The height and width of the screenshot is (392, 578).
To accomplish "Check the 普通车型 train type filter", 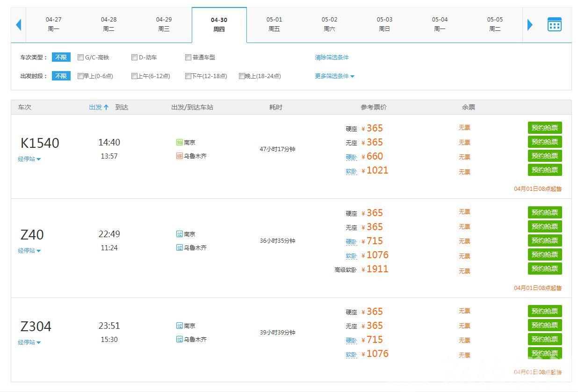I will [x=188, y=58].
